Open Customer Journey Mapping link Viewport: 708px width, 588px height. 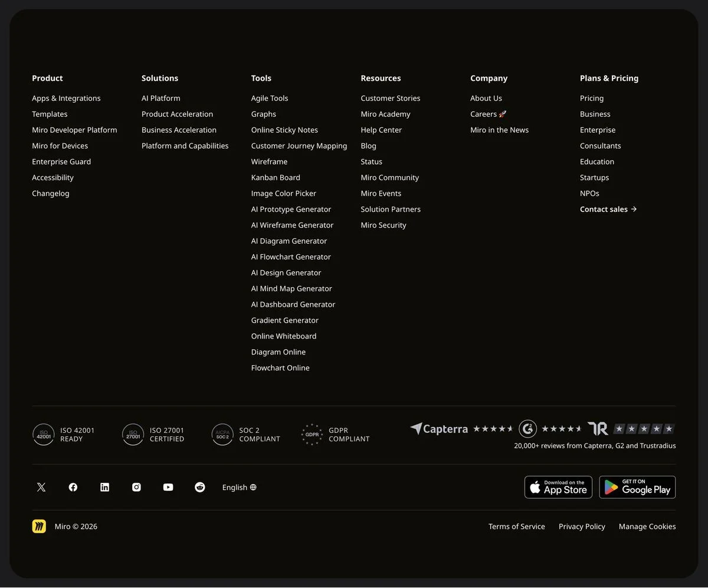[x=299, y=146]
